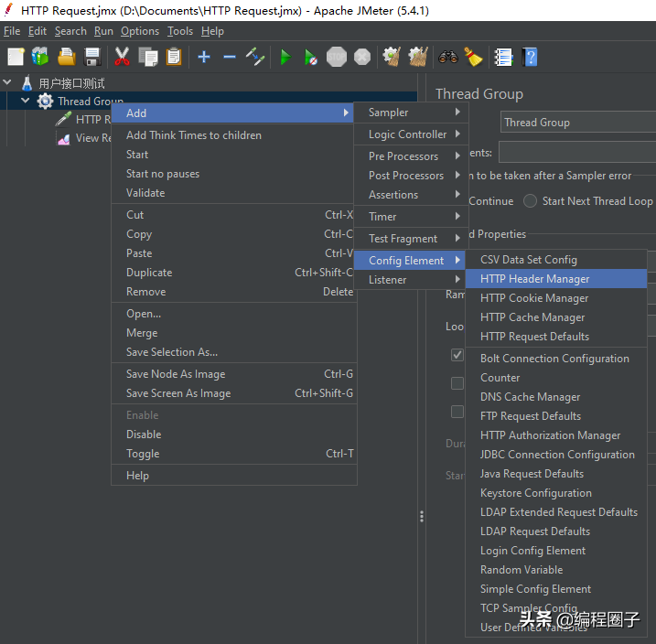Click the panel divider handle dots
Image resolution: width=656 pixels, height=644 pixels.
(422, 517)
